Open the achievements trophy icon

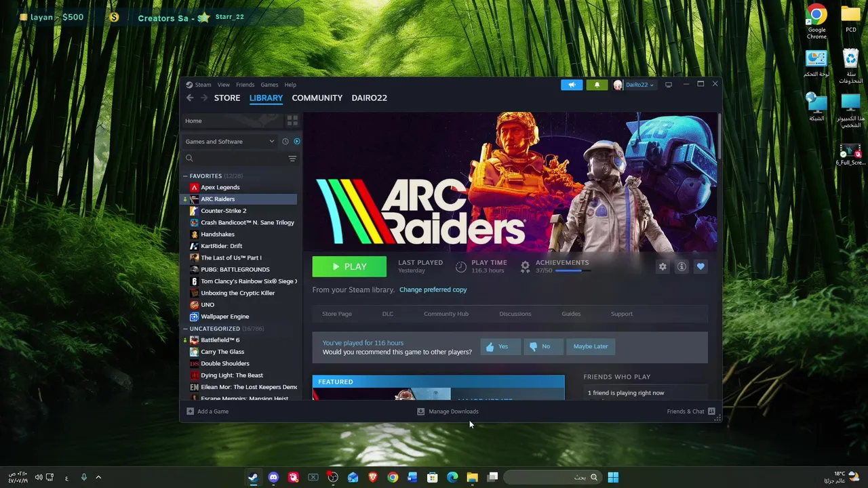point(525,267)
